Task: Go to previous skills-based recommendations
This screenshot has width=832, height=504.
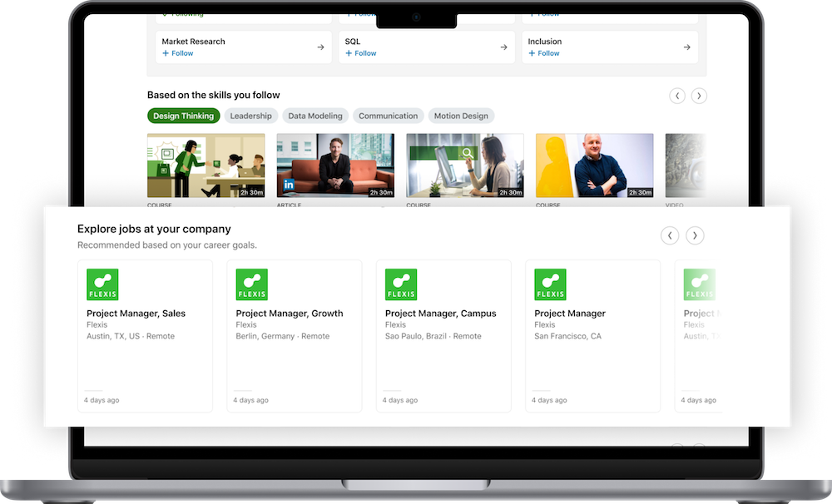Action: [677, 96]
